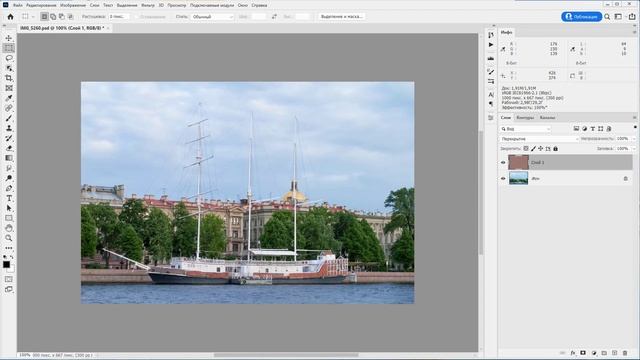Switch to the Контуры tab
The height and width of the screenshot is (360, 640).
tap(525, 118)
